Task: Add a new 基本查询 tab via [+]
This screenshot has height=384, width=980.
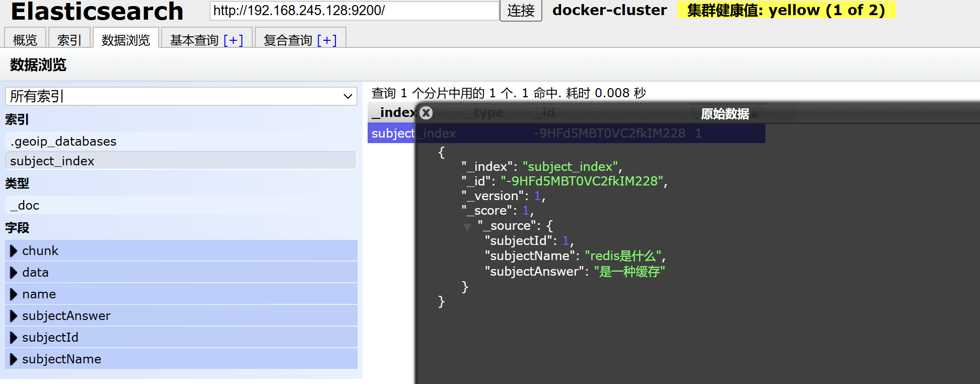Action: (233, 40)
